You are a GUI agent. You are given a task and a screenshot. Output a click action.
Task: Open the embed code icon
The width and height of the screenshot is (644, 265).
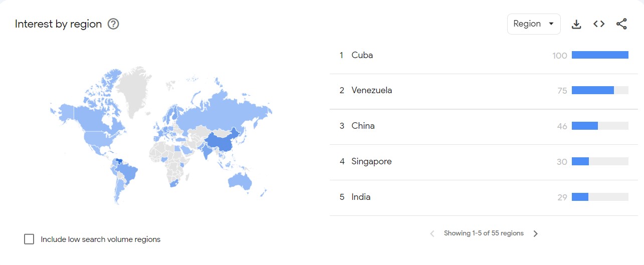(x=599, y=24)
